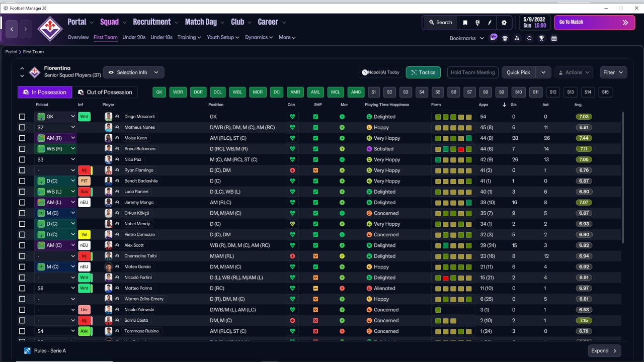Switch to the Under 20s tab
Screen dimensions: 644x362
(x=134, y=37)
